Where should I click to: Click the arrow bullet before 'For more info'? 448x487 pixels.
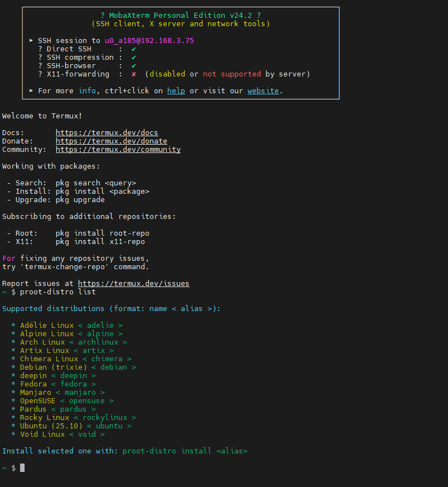click(x=31, y=90)
